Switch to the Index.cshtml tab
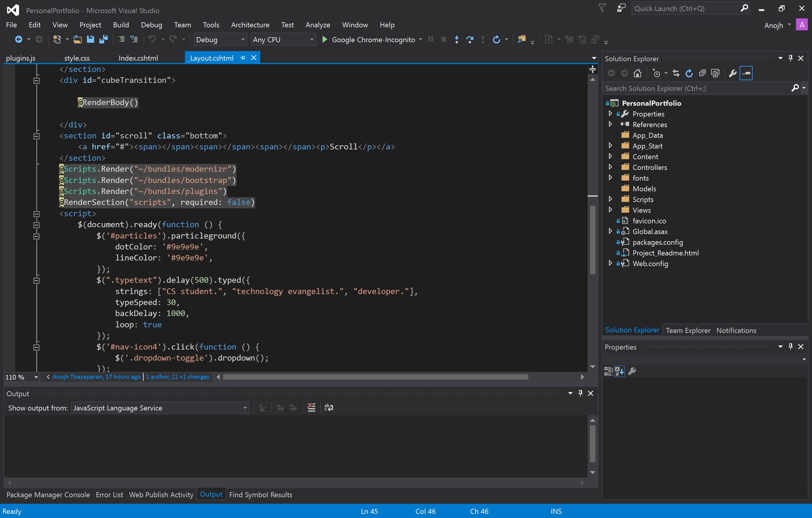812x518 pixels. point(138,58)
